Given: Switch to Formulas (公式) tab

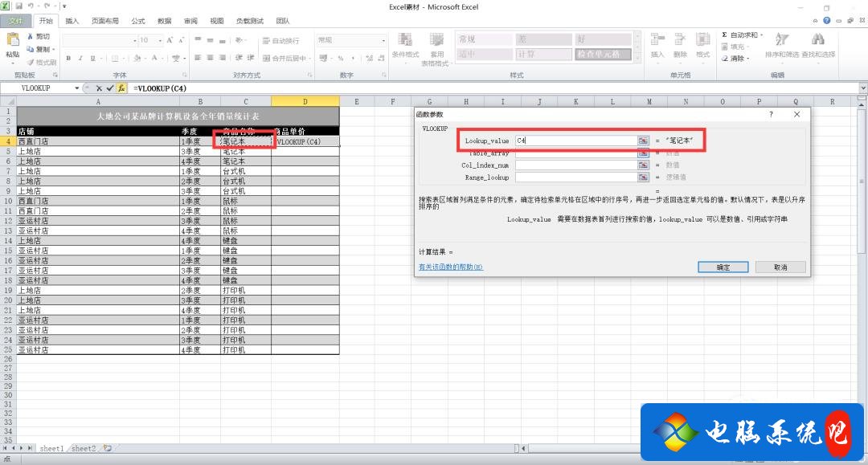Looking at the screenshot, I should tap(138, 21).
